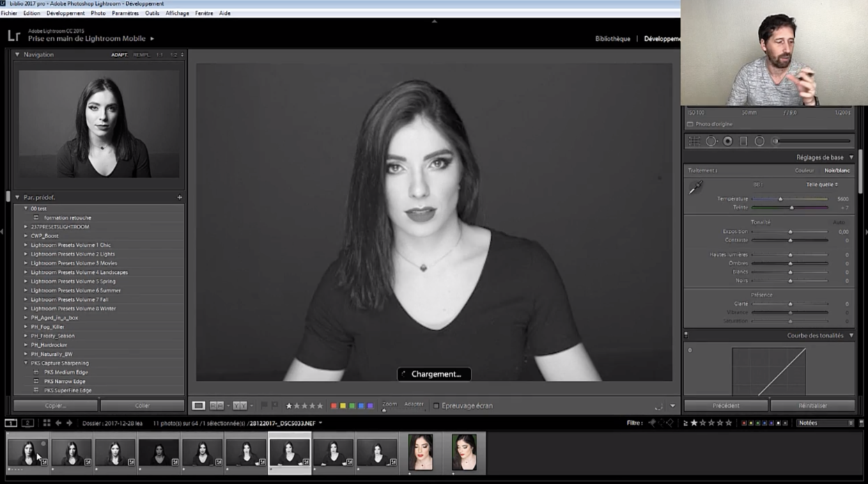Screen dimensions: 868x484
Task: Open the file name path dropdown
Action: click(x=320, y=423)
